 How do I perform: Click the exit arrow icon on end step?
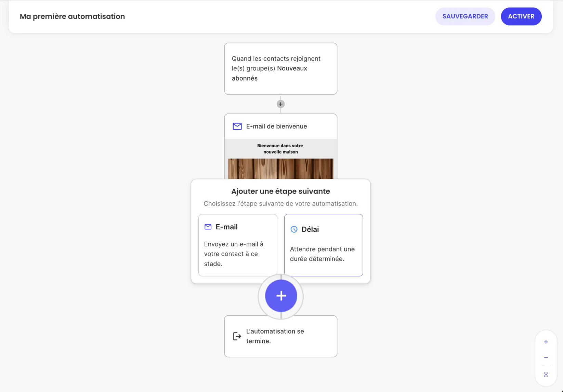point(237,336)
